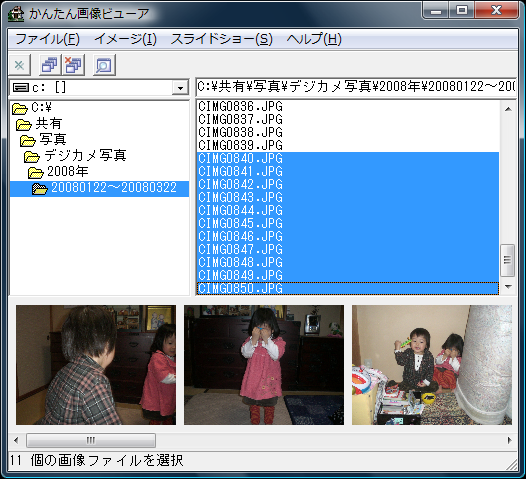Select file CIMG0846.JPG
This screenshot has height=479, width=526.
348,236
